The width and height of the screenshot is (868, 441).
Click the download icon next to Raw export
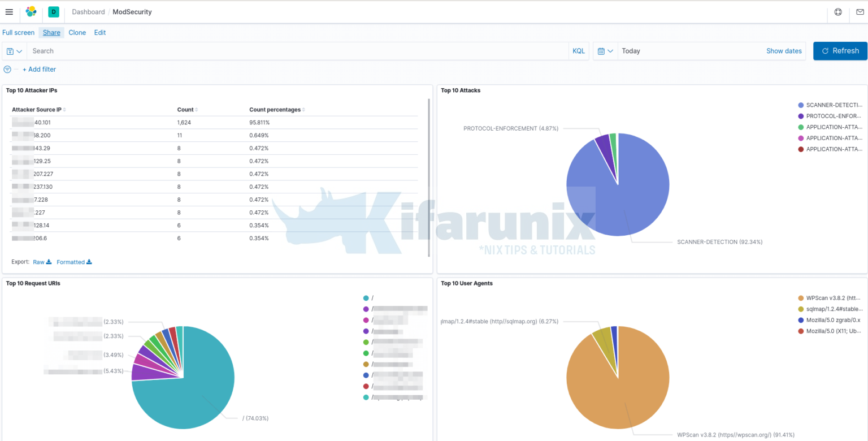tap(48, 262)
